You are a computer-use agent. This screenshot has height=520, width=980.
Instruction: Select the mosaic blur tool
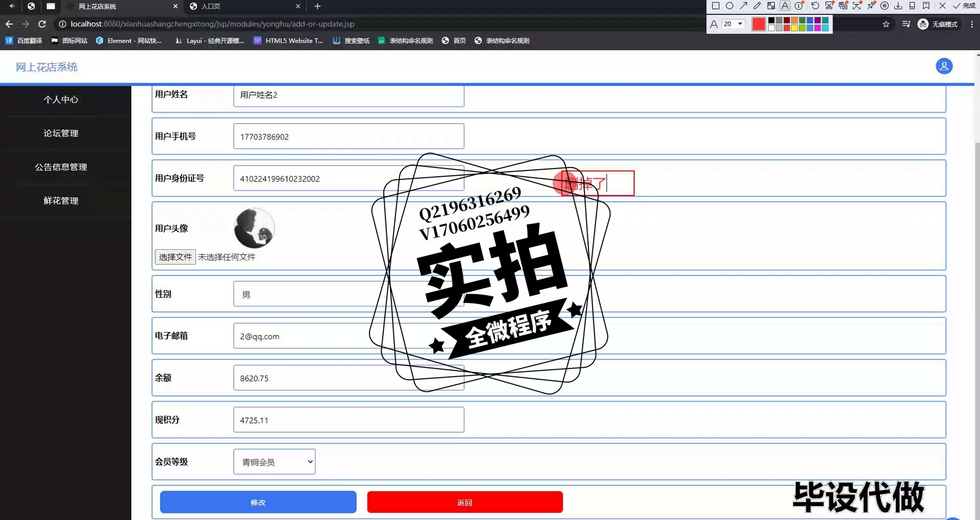[x=771, y=6]
